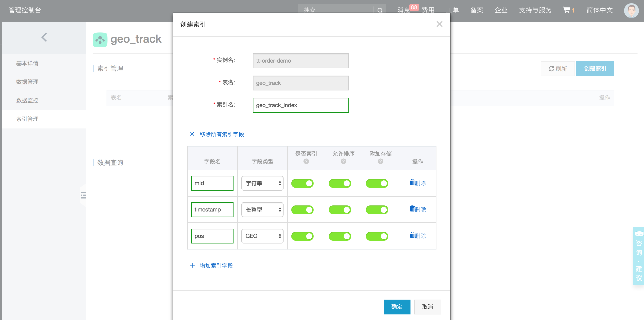Delete the timestamp field row
This screenshot has width=644, height=320.
tap(417, 209)
